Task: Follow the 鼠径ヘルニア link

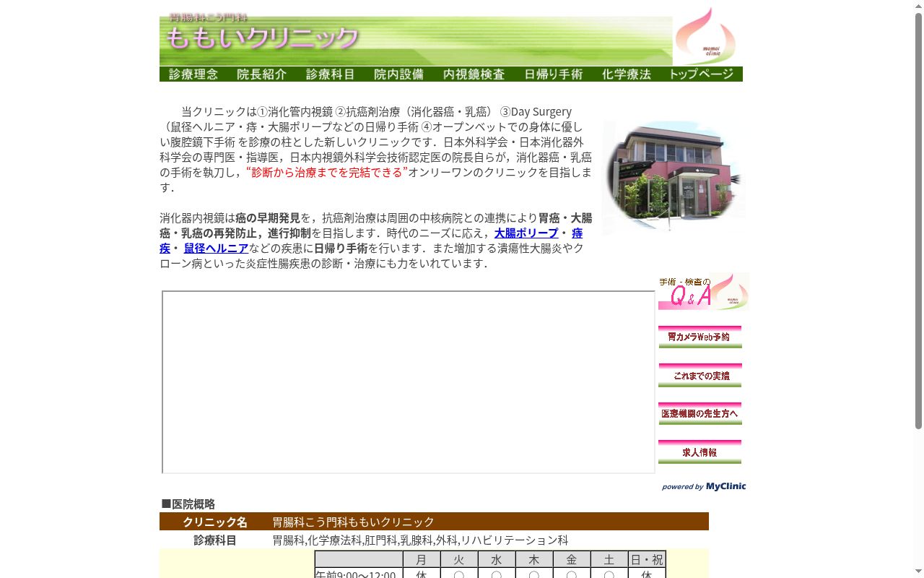Action: pos(216,248)
